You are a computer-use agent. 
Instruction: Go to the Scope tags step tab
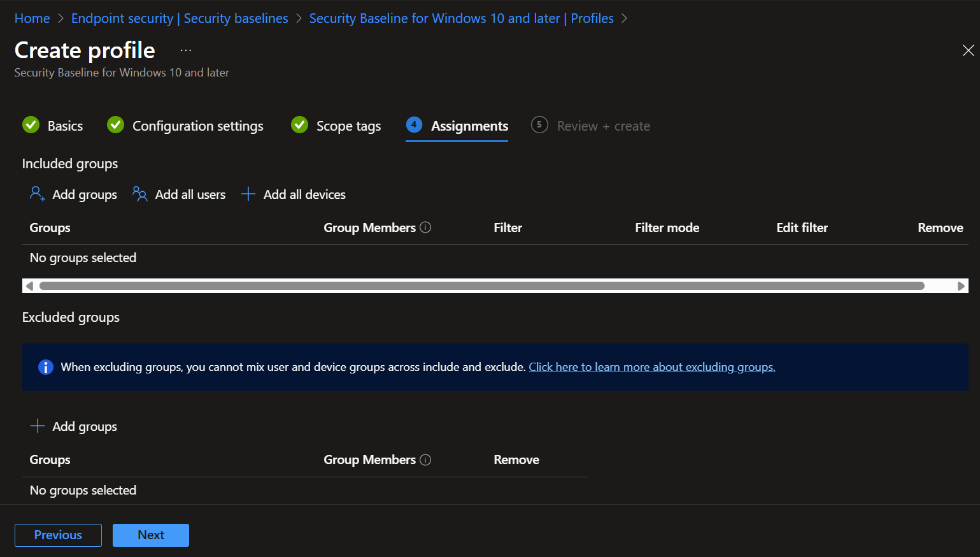point(336,126)
